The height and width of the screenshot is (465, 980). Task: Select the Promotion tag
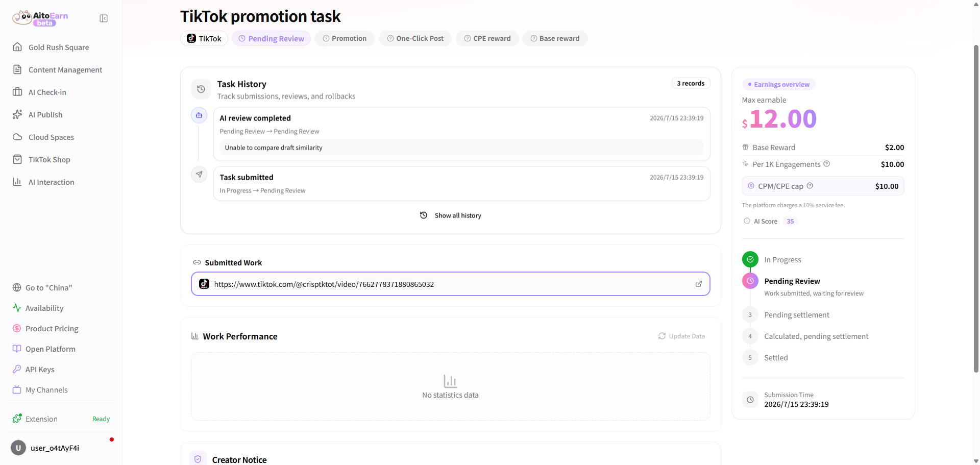tap(345, 38)
